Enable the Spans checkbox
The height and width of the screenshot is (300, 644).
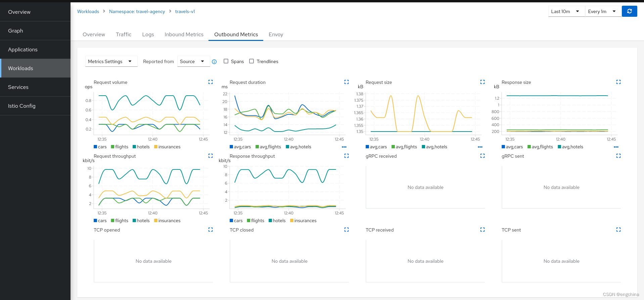(226, 61)
